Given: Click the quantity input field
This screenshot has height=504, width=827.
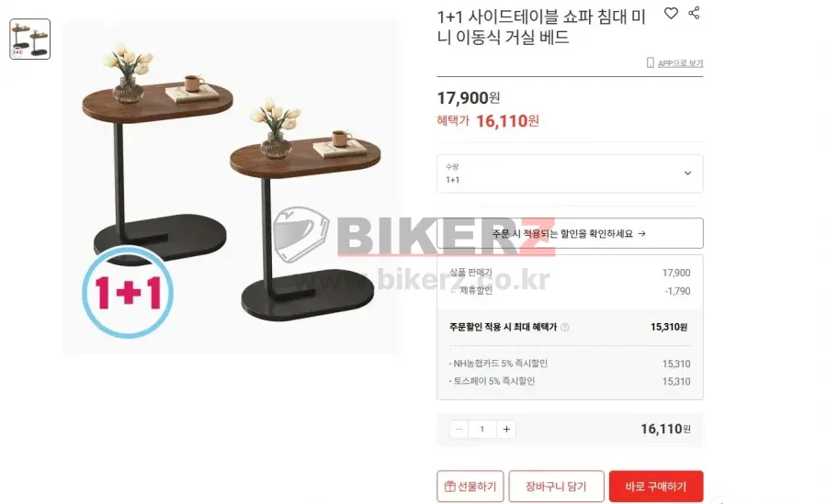Looking at the screenshot, I should [x=482, y=429].
